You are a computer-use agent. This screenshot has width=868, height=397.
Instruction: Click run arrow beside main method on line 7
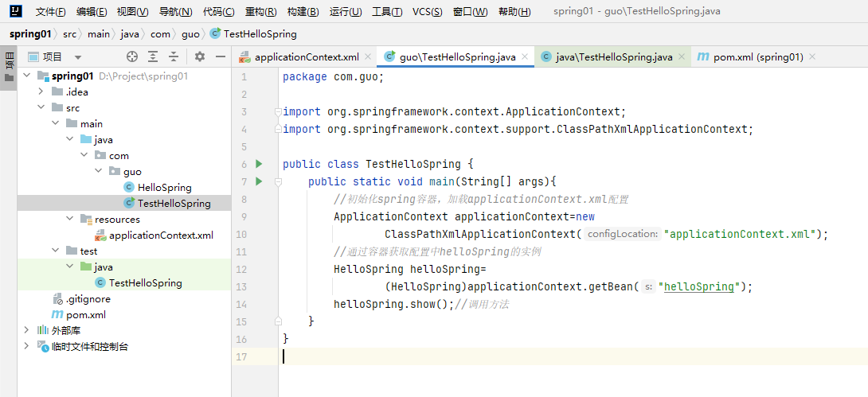point(258,181)
